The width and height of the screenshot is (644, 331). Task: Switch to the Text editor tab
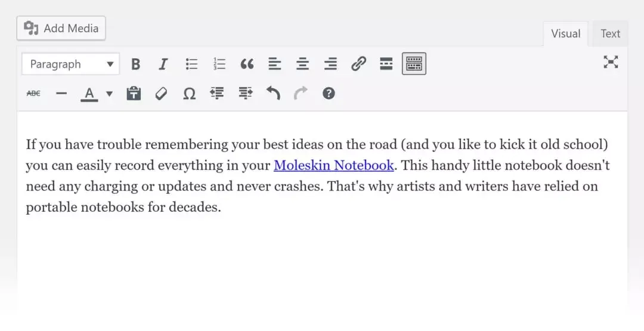610,34
